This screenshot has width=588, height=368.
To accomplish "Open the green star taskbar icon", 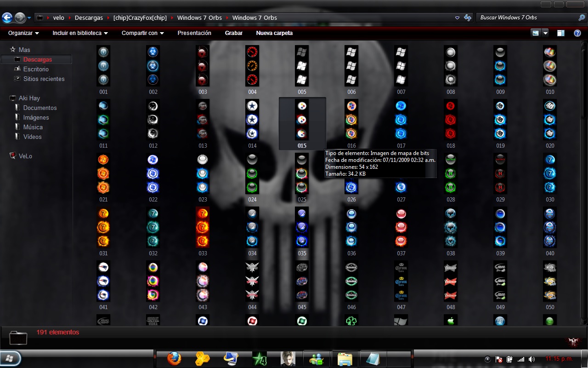I will coord(260,358).
